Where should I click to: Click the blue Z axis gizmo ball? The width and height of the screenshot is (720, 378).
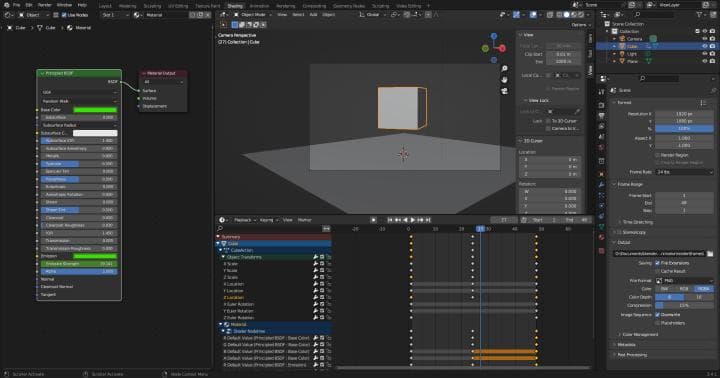pyautogui.click(x=494, y=36)
